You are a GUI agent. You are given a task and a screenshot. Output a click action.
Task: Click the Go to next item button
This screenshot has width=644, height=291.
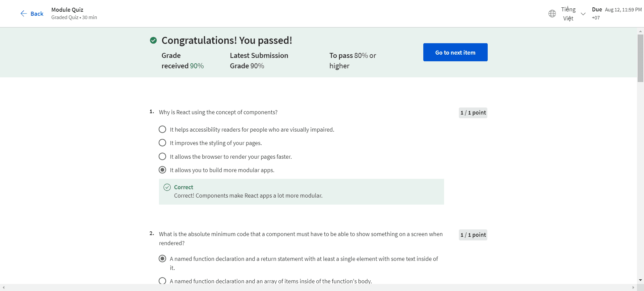coord(455,52)
